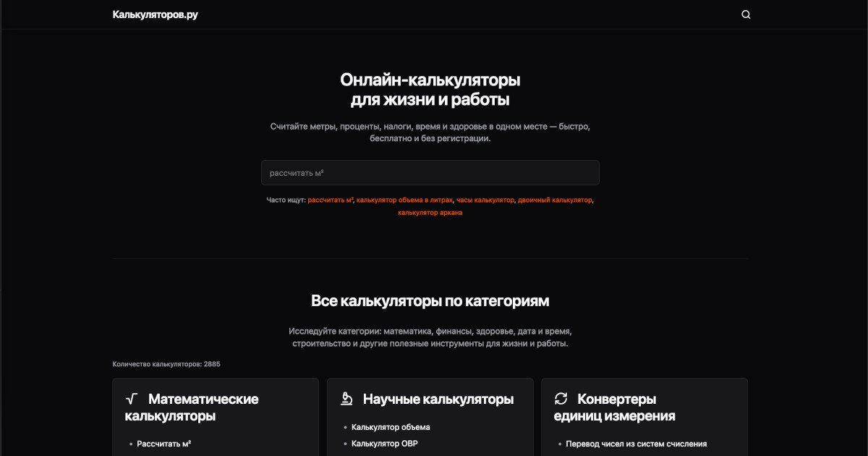Click the 'Все калькуляторы по категориям' section heading
This screenshot has width=868, height=456.
coord(430,300)
